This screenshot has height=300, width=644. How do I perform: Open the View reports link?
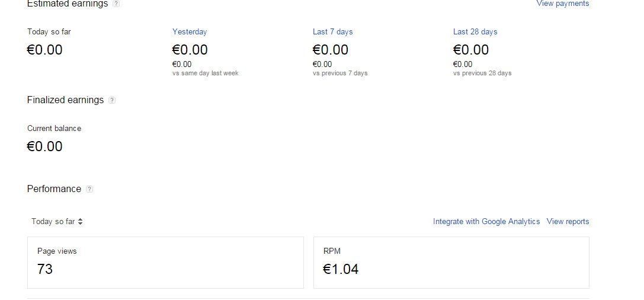click(568, 221)
